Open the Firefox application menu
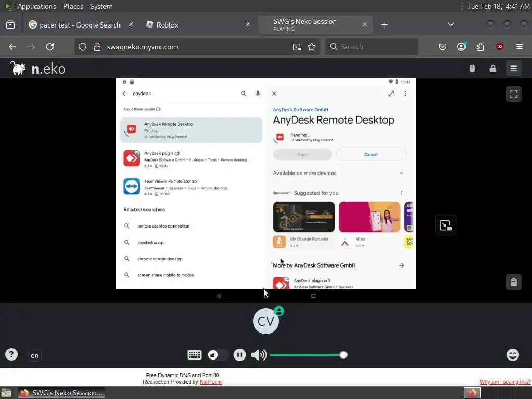532x399 pixels. pyautogui.click(x=519, y=47)
